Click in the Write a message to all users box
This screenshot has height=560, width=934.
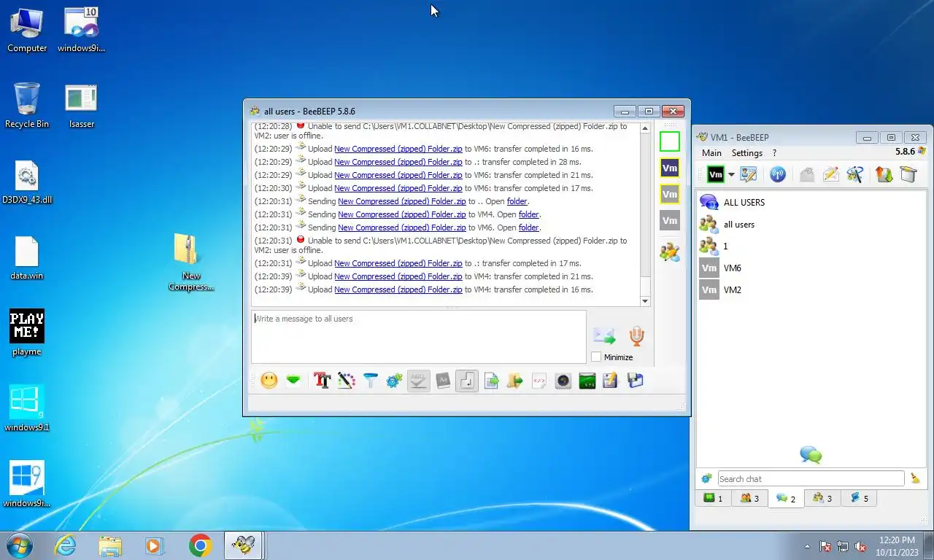click(418, 337)
